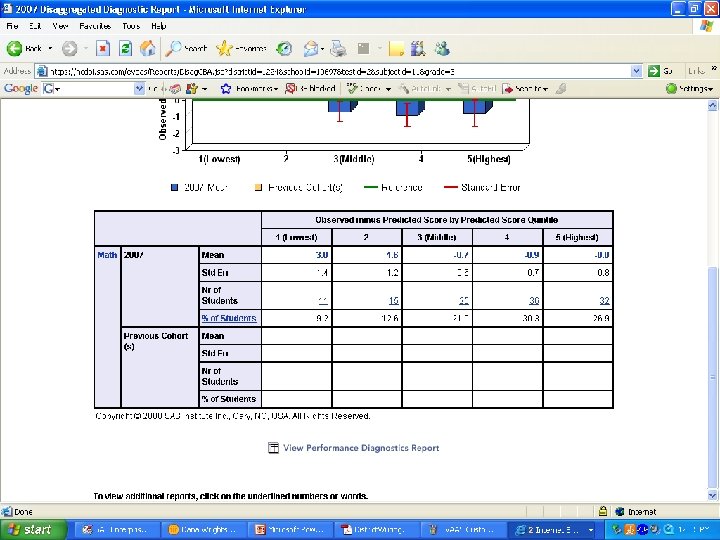Click the yellow Previous Cohort legend swatch
The image size is (720, 540).
coord(259,187)
